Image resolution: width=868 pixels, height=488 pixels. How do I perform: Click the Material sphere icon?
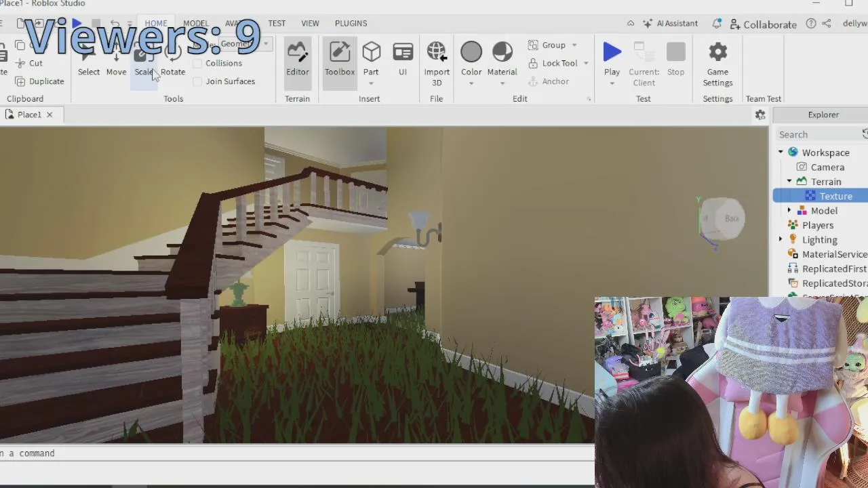pos(502,52)
